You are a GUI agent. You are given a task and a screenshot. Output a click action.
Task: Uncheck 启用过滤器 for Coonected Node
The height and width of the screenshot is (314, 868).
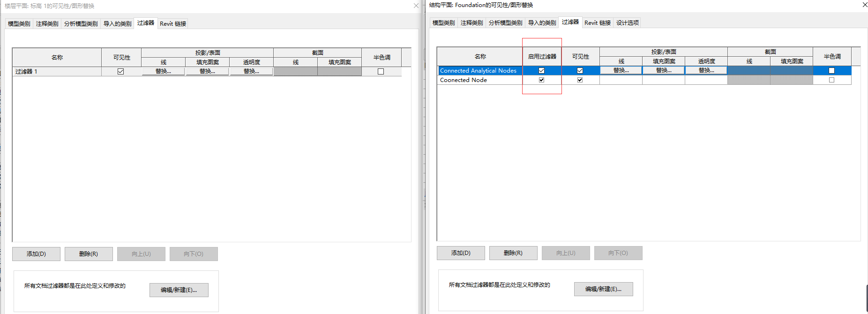pyautogui.click(x=541, y=80)
